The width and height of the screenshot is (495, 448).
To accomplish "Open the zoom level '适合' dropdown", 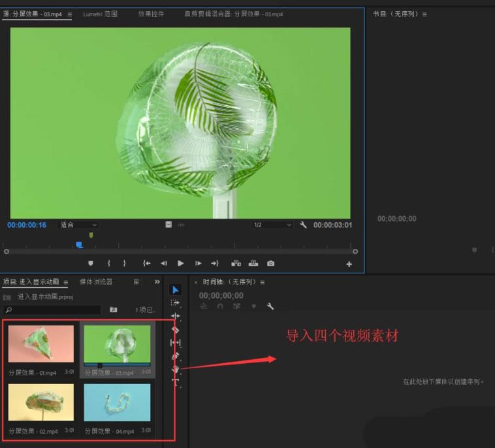I will pos(78,225).
